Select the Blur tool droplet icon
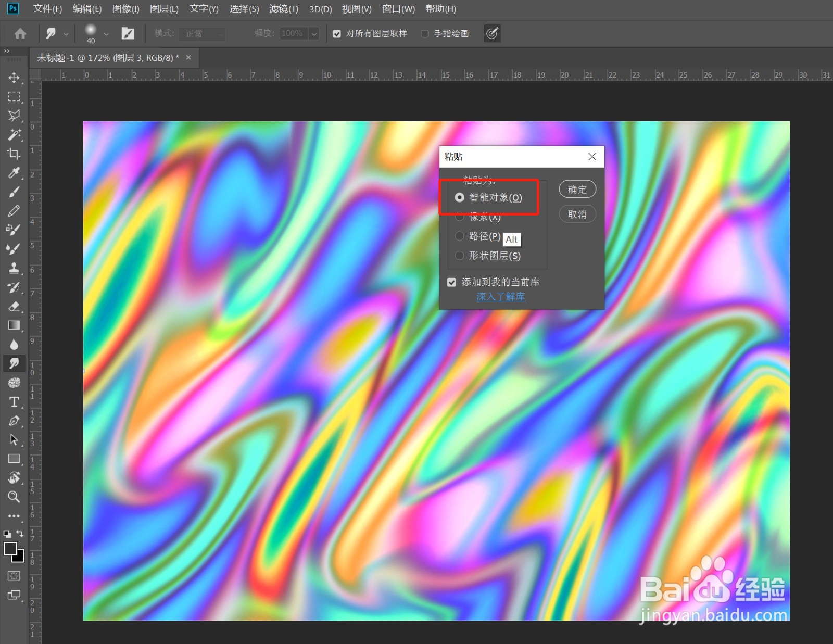 tap(14, 344)
